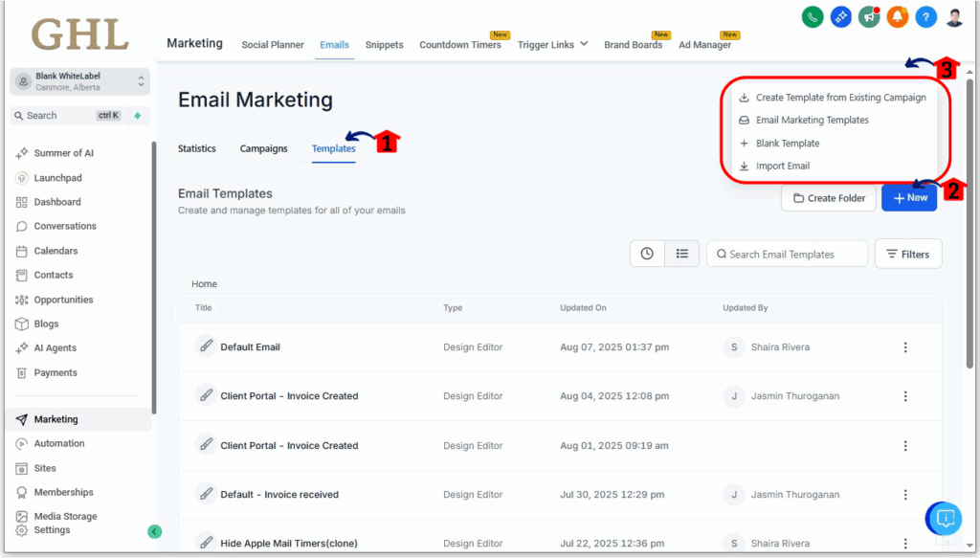Open Dashboard from the sidebar
The width and height of the screenshot is (980, 558).
point(56,202)
